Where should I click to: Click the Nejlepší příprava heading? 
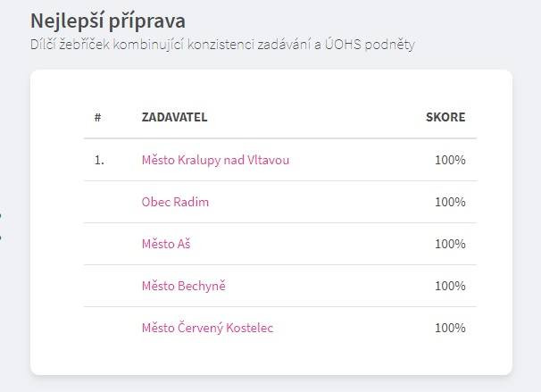pos(108,21)
